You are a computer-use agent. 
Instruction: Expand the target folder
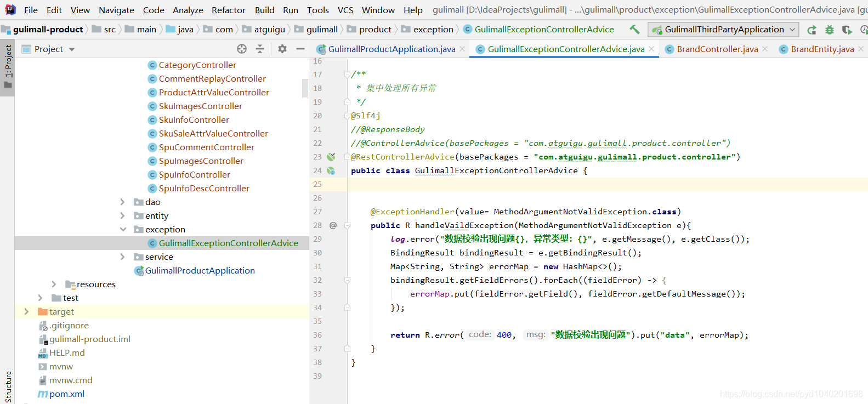pos(26,311)
